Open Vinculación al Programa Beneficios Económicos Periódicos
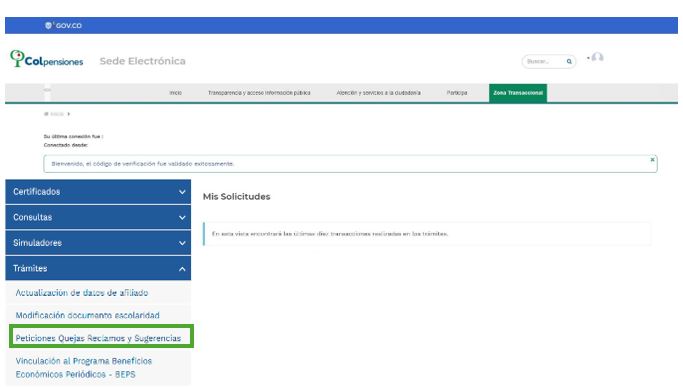Image resolution: width=683 pixels, height=390 pixels. click(84, 367)
